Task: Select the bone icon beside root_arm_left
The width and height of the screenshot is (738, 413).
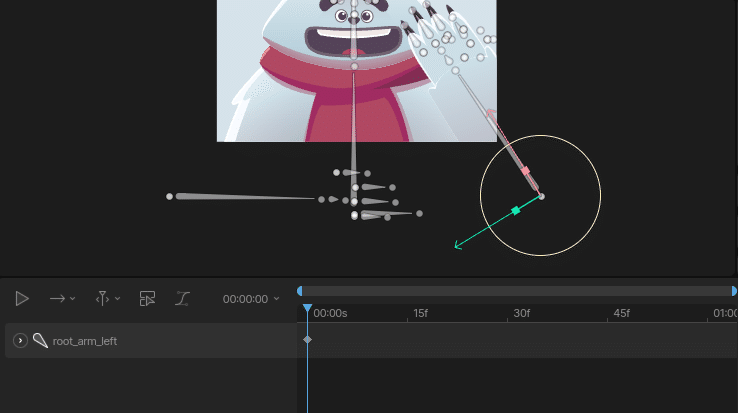Action: 40,340
